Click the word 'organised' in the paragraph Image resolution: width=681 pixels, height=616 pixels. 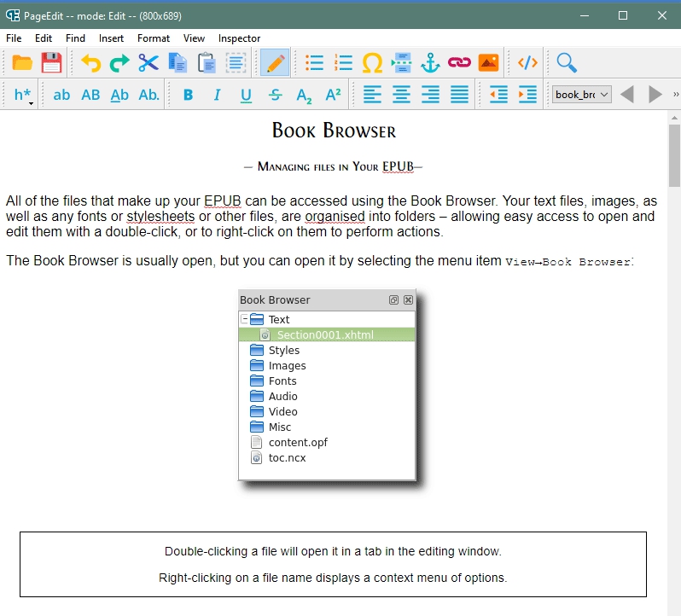[335, 216]
